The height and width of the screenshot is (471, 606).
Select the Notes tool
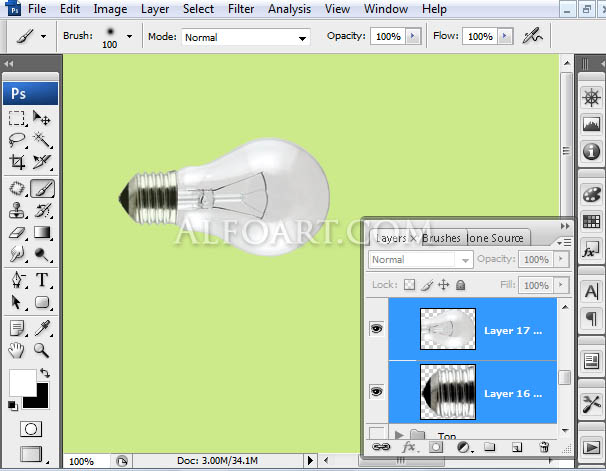coord(17,328)
